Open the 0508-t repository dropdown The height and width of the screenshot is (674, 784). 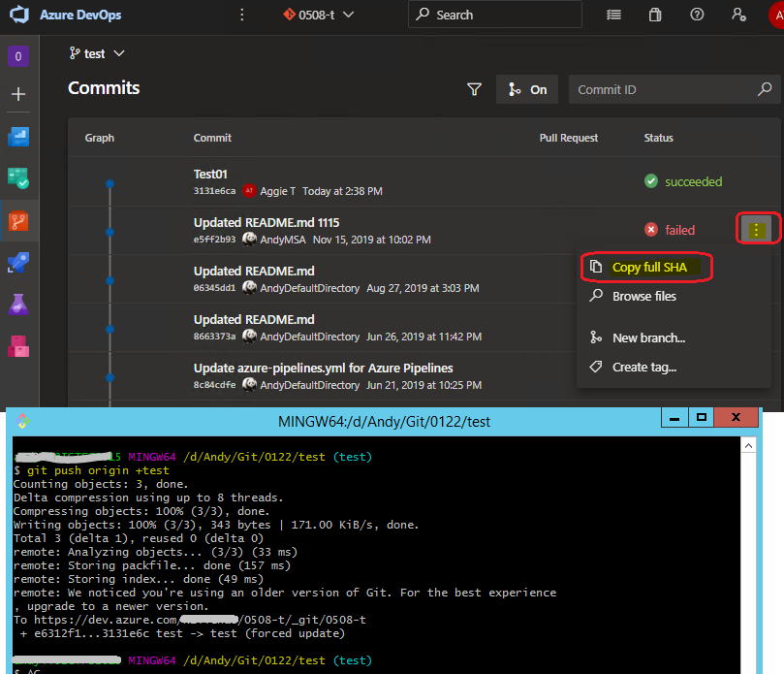point(319,15)
